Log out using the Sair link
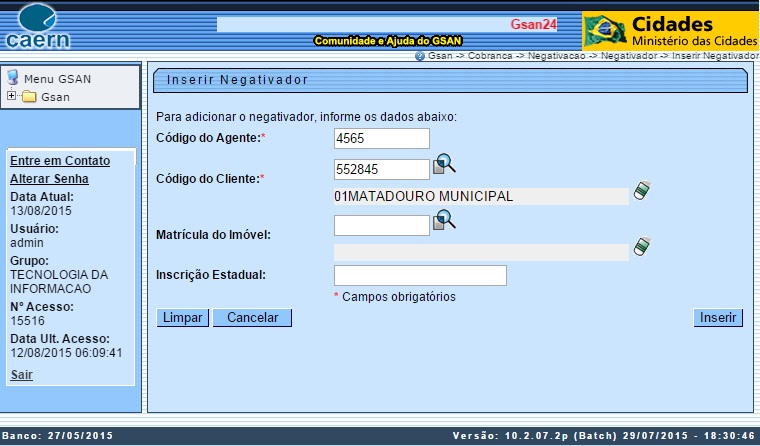The image size is (760, 446). [x=21, y=375]
